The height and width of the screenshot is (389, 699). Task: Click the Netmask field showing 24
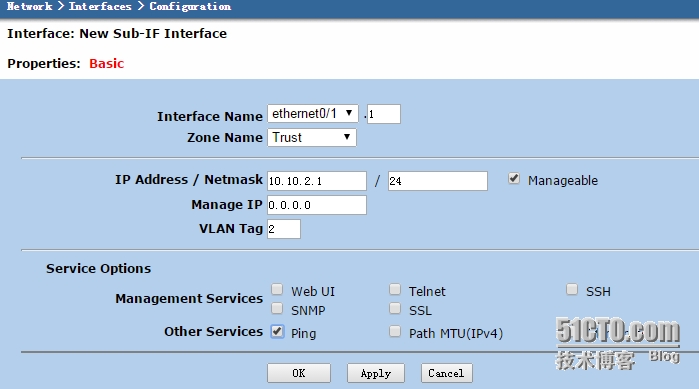(x=438, y=181)
